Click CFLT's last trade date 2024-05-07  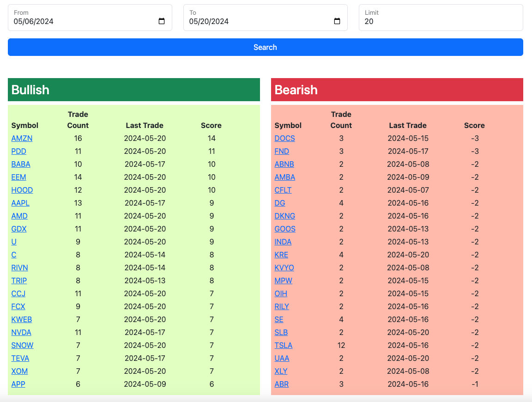coord(408,190)
